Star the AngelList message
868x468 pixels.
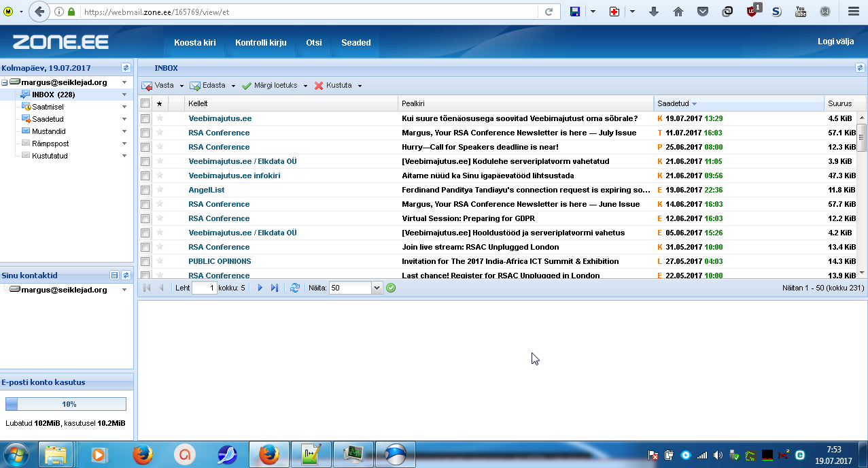[160, 190]
